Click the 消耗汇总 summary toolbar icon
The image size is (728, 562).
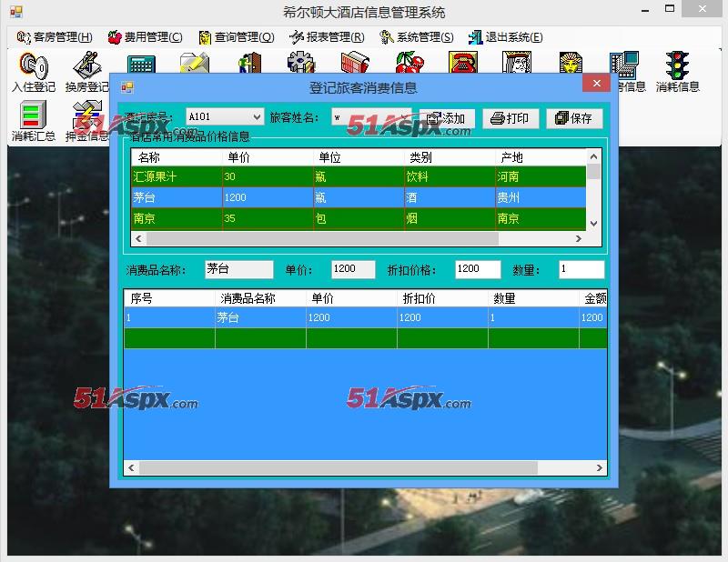coord(34,121)
